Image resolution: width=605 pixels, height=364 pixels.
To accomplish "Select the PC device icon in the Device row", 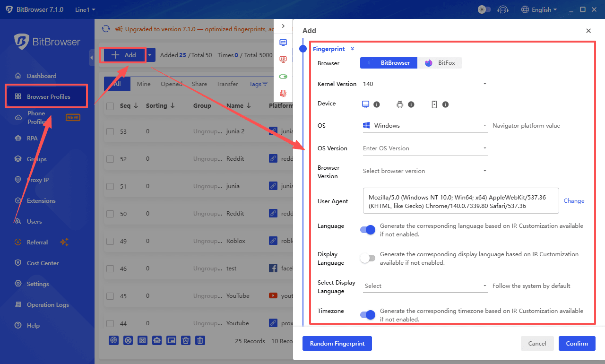I will [364, 104].
